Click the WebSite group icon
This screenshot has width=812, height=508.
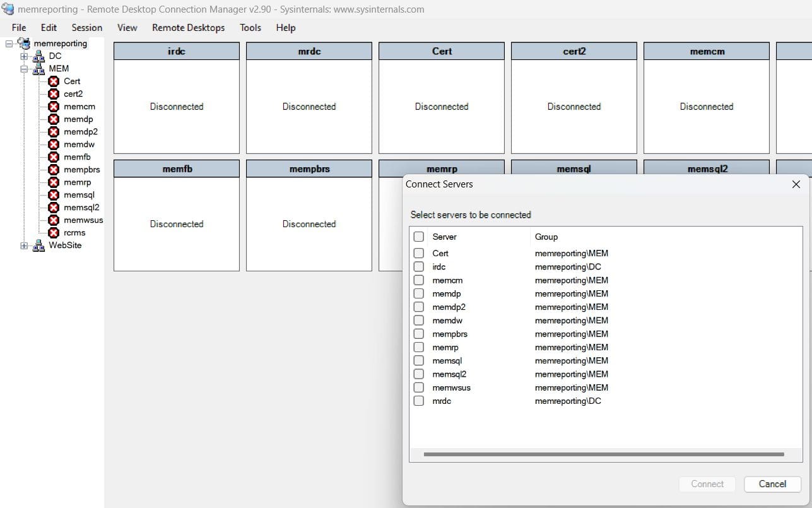[38, 245]
